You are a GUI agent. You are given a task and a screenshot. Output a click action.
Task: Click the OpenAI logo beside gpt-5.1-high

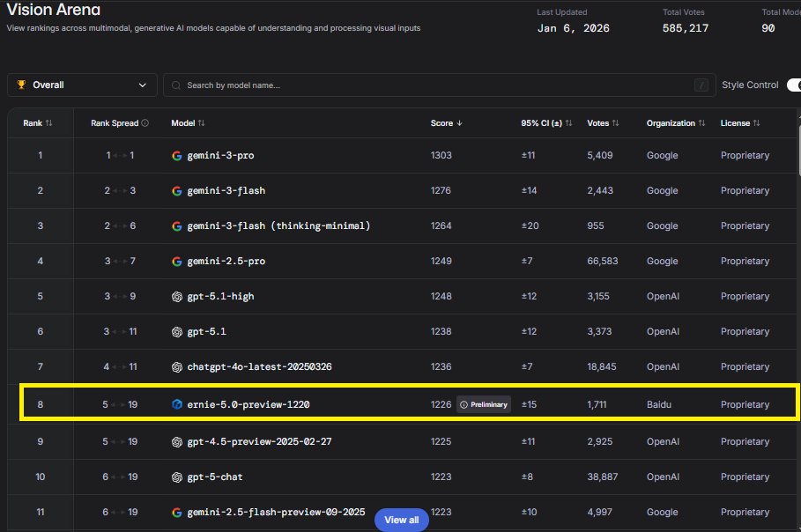tap(176, 296)
